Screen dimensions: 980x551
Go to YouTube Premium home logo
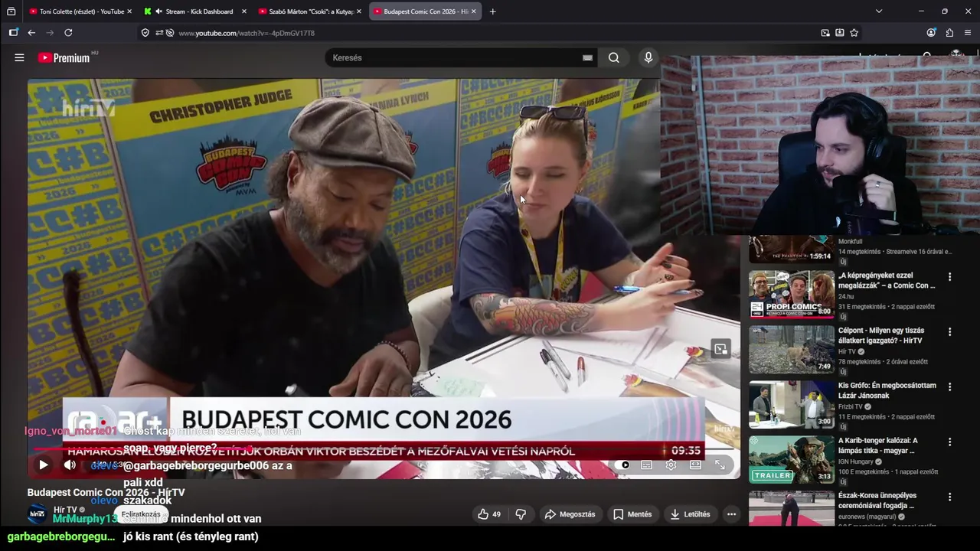coord(64,57)
